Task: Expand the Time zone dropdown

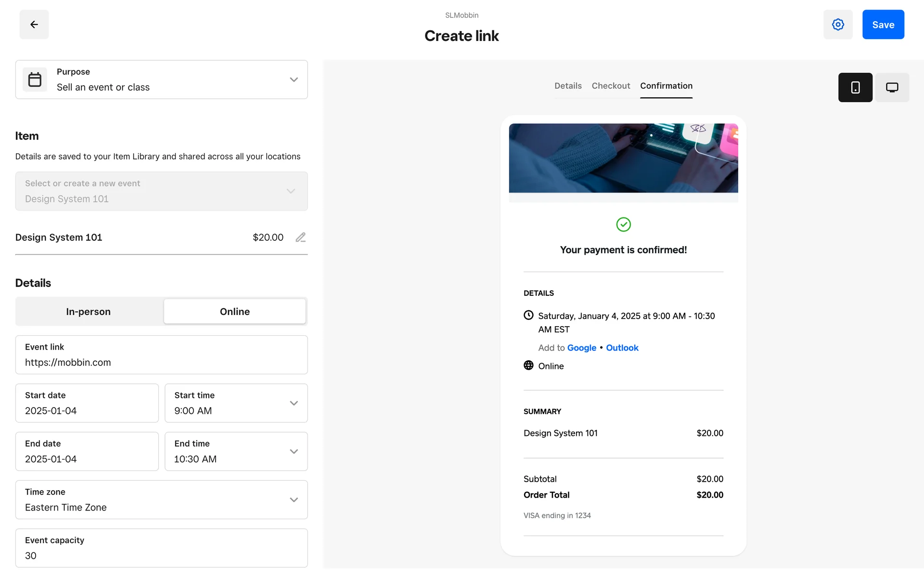Action: [x=294, y=499]
